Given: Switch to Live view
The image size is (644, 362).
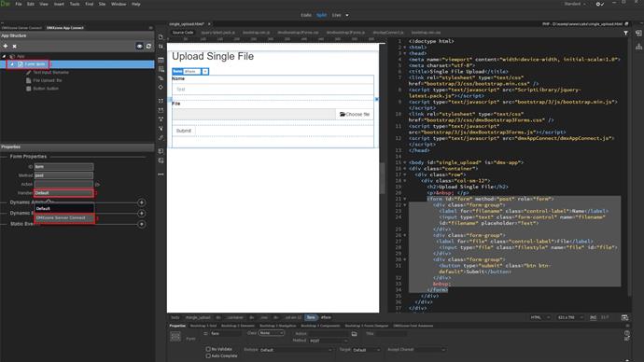Looking at the screenshot, I should point(336,15).
